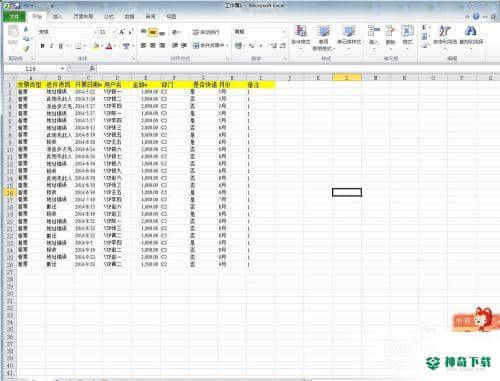Click the text orientation icon
The image size is (500, 381).
tap(176, 32)
